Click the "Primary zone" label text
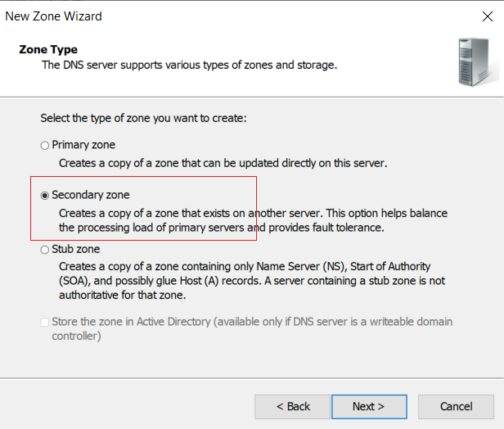Image resolution: width=504 pixels, height=429 pixels. (x=83, y=145)
